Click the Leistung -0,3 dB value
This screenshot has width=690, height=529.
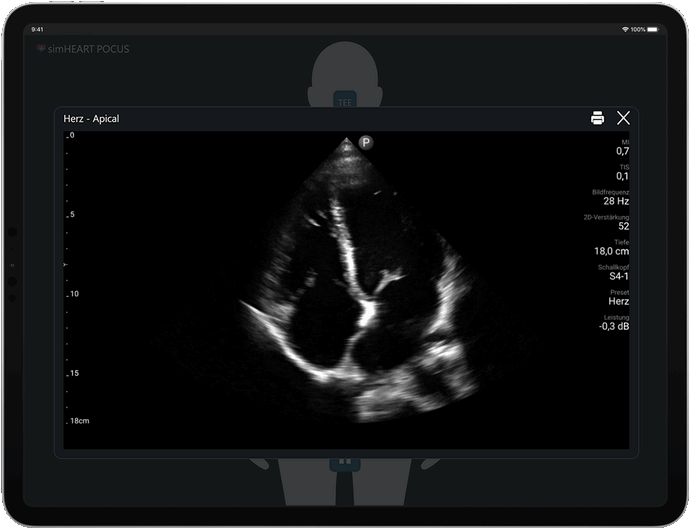[x=613, y=327]
